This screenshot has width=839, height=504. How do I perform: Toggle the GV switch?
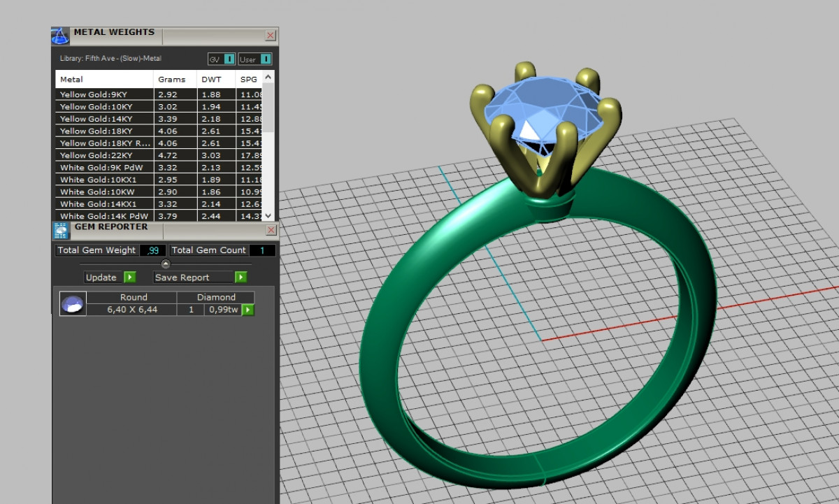tap(229, 59)
